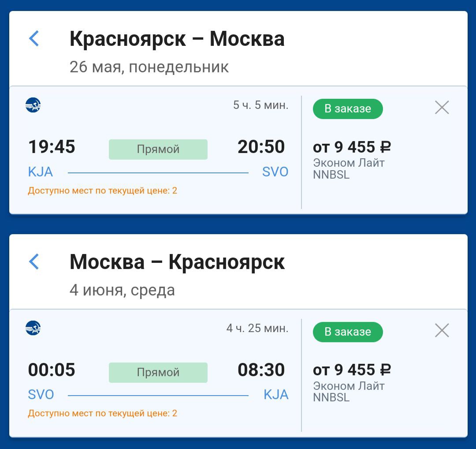Remove the 00:05 SVO flight from order
The width and height of the screenshot is (476, 449).
point(442,330)
